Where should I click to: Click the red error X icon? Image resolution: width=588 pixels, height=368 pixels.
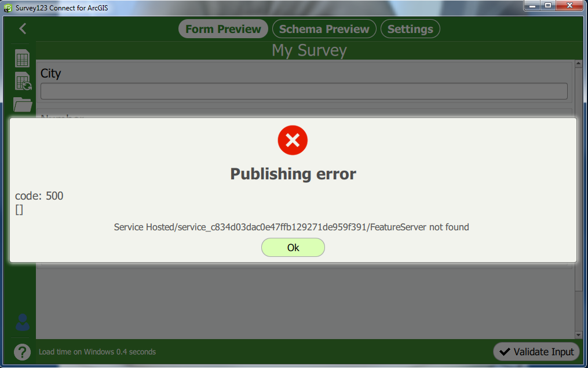[293, 140]
